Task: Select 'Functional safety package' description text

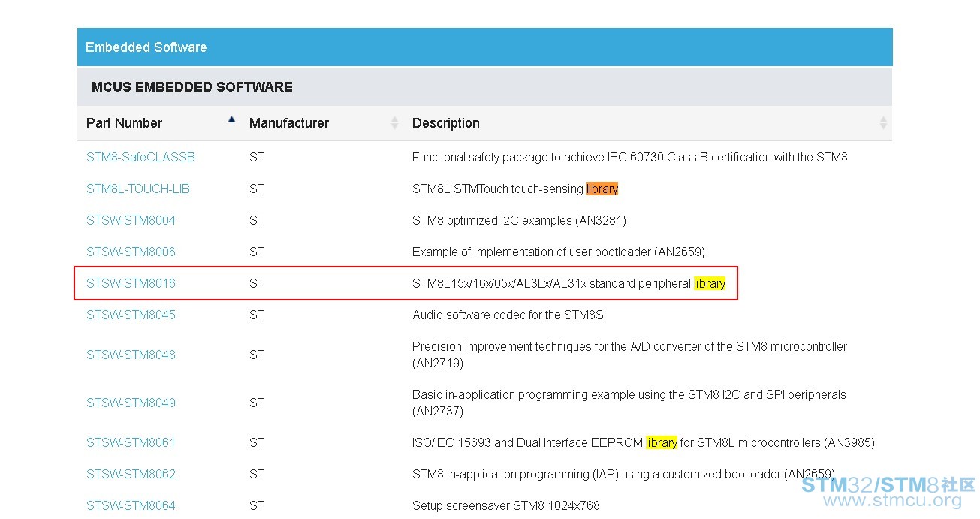Action: tap(630, 157)
